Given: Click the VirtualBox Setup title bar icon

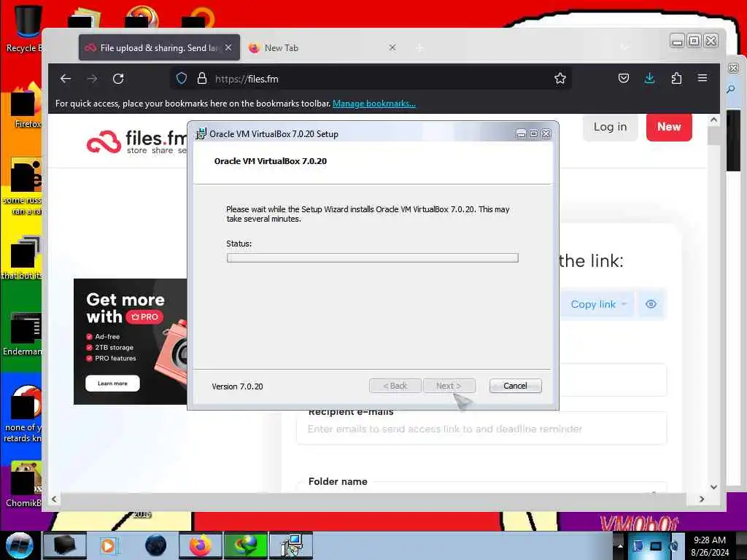Looking at the screenshot, I should click(x=201, y=134).
